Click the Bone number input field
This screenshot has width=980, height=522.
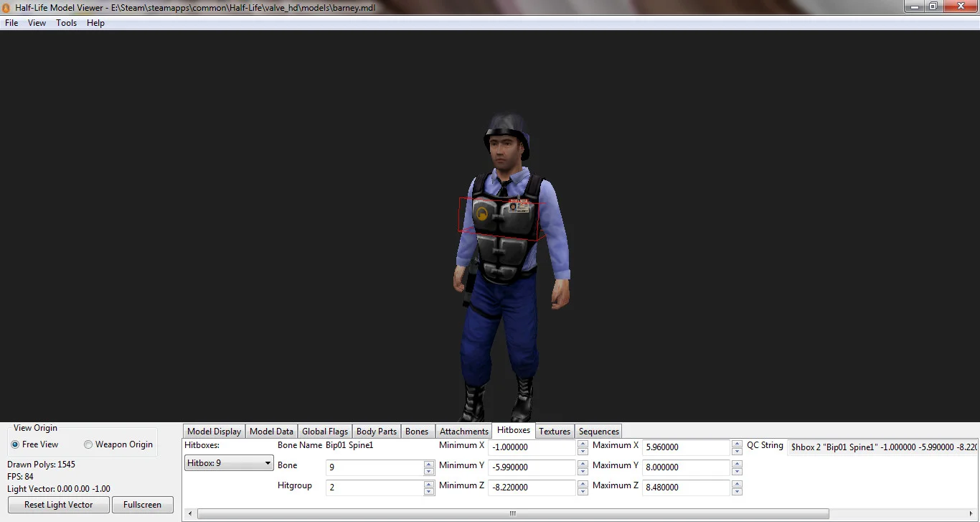pyautogui.click(x=374, y=467)
